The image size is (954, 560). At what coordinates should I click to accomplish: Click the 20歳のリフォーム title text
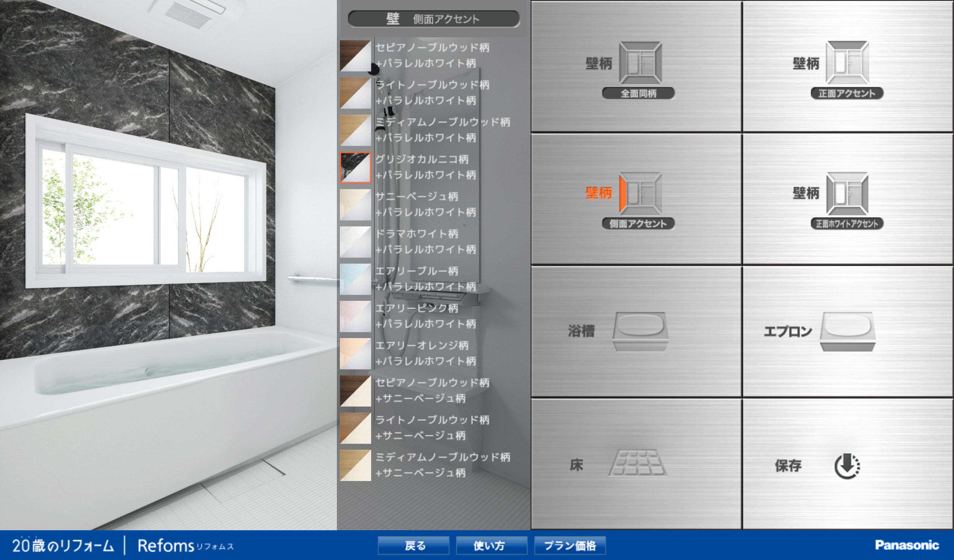[x=63, y=545]
